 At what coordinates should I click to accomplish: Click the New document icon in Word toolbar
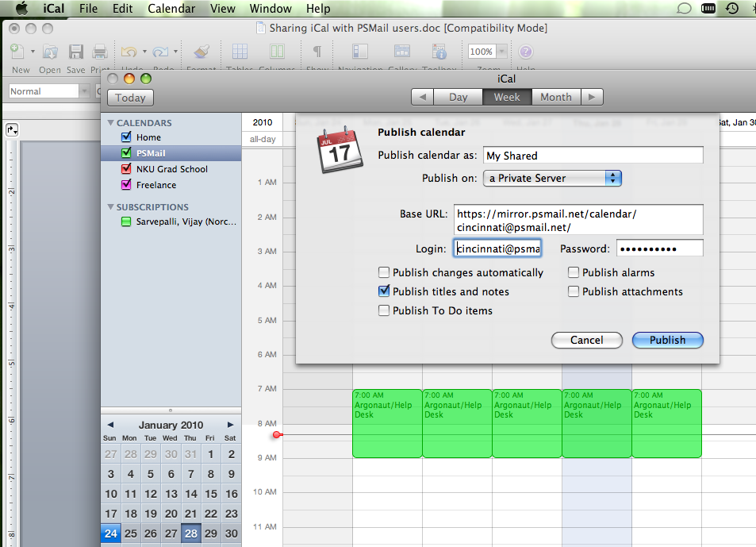[17, 51]
